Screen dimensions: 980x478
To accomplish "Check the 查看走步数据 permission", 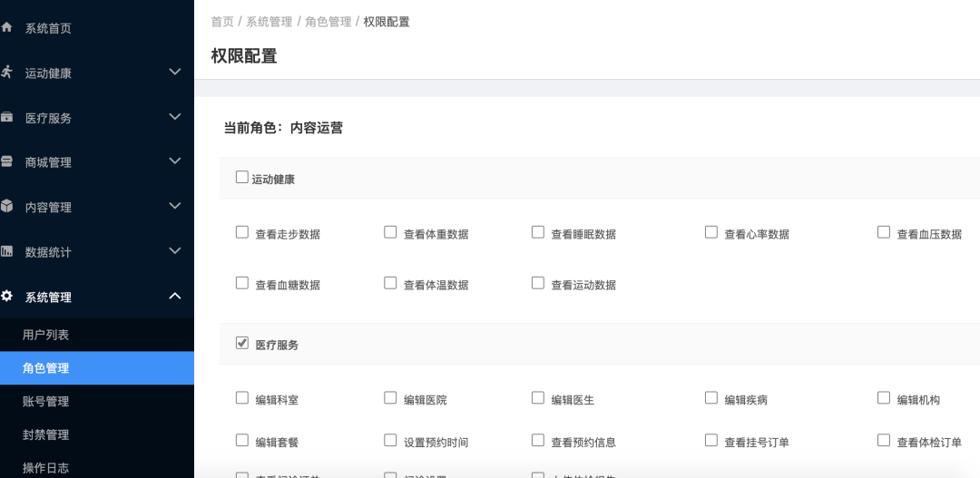I will [242, 232].
